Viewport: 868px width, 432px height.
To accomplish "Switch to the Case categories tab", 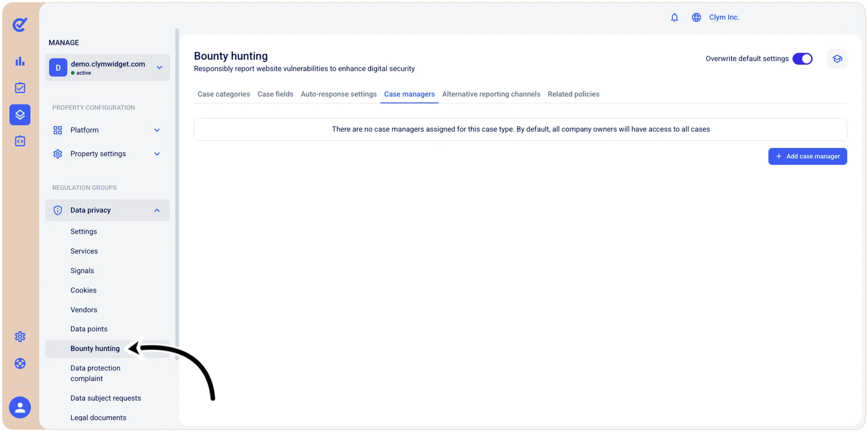I will point(224,94).
